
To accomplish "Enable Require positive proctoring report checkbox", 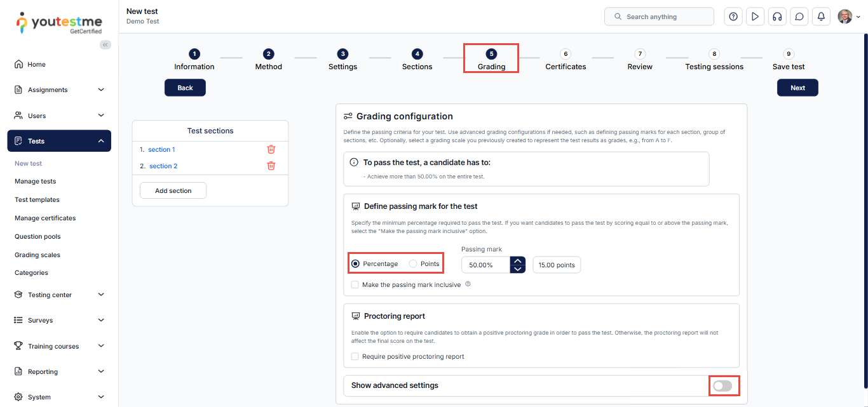I will tap(355, 357).
